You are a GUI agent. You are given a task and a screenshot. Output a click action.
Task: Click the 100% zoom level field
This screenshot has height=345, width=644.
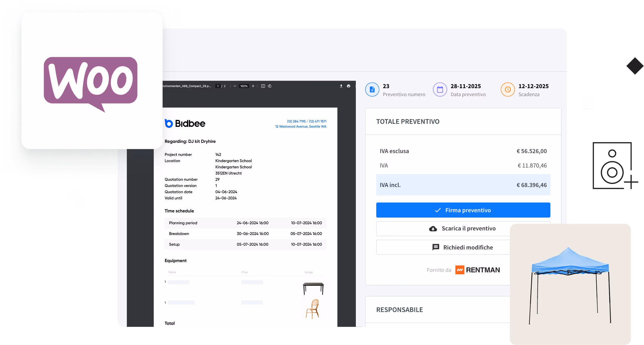point(244,86)
